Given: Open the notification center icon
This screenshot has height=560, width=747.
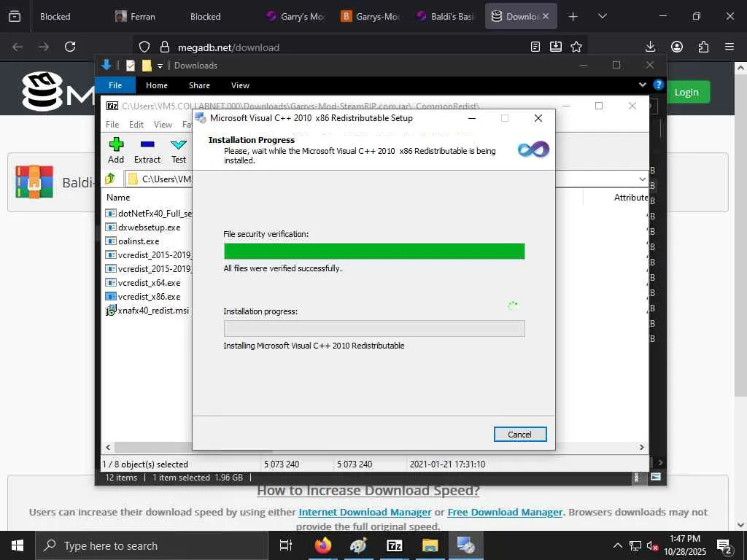Looking at the screenshot, I should pyautogui.click(x=724, y=546).
